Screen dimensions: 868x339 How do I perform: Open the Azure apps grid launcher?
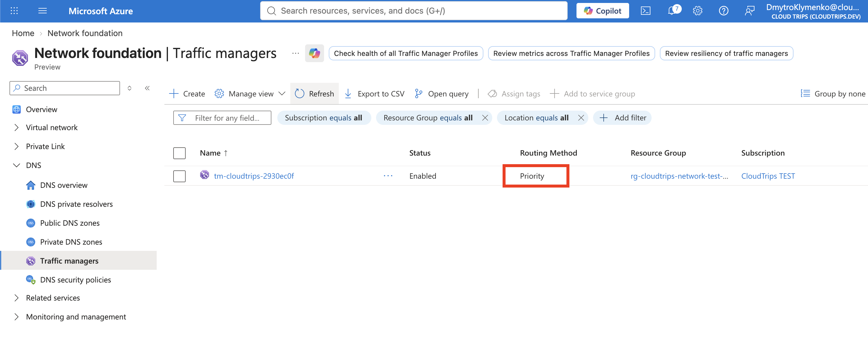[14, 11]
